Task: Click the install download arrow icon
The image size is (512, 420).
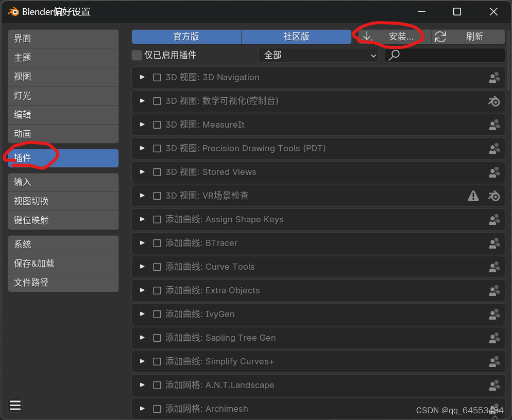Action: [367, 36]
